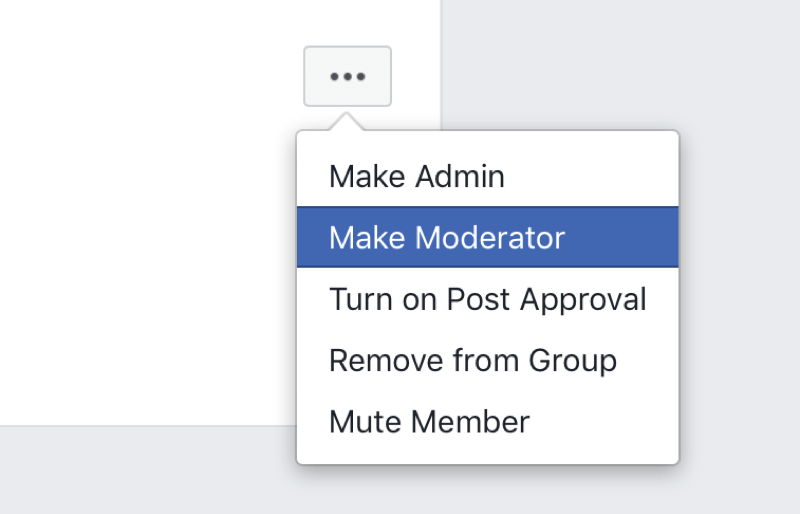Click the blue highlighted menu row
Image resolution: width=800 pixels, height=514 pixels.
coord(488,237)
